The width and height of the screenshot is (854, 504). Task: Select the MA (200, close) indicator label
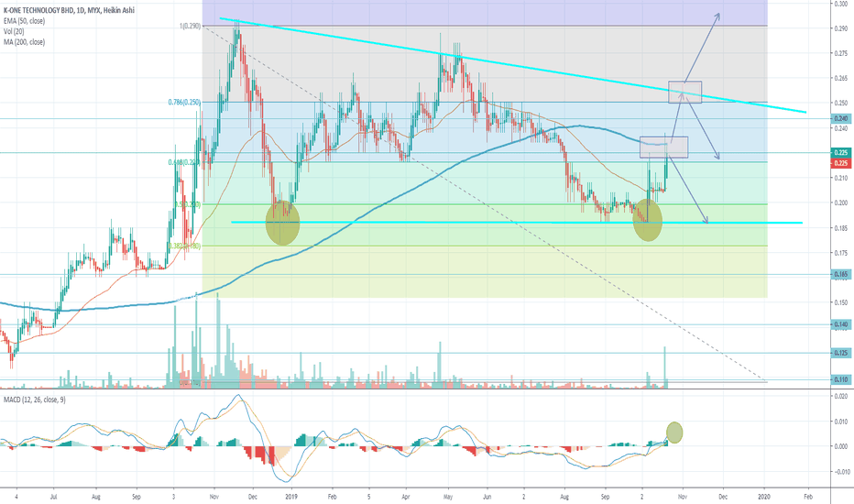pos(24,42)
